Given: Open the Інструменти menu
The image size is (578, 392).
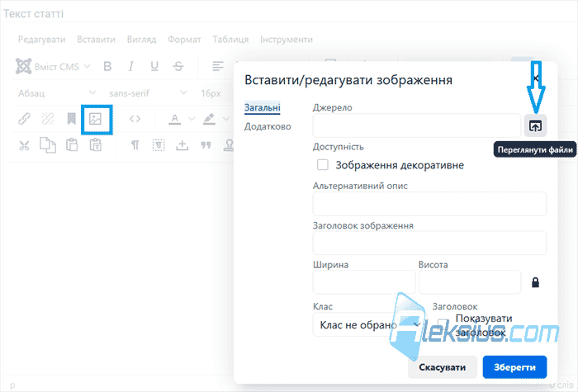Looking at the screenshot, I should click(287, 40).
